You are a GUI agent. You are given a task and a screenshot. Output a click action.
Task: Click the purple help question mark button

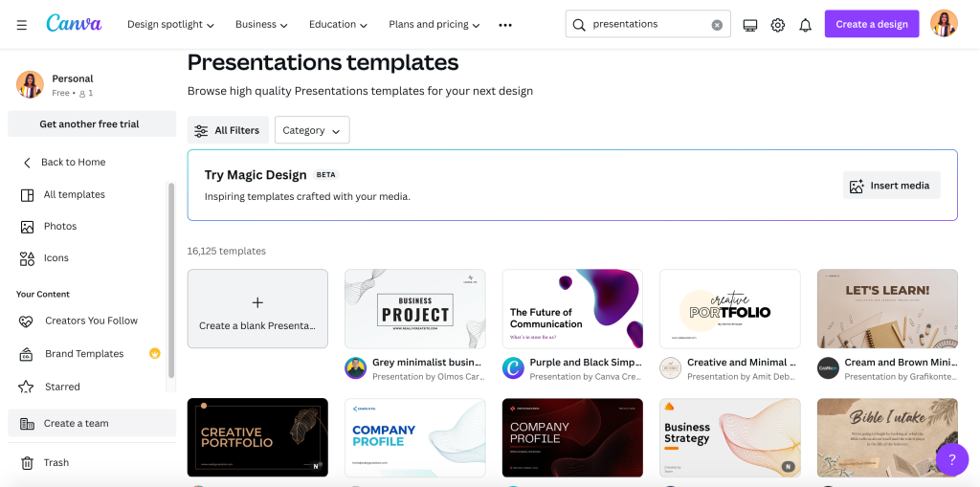click(x=951, y=459)
